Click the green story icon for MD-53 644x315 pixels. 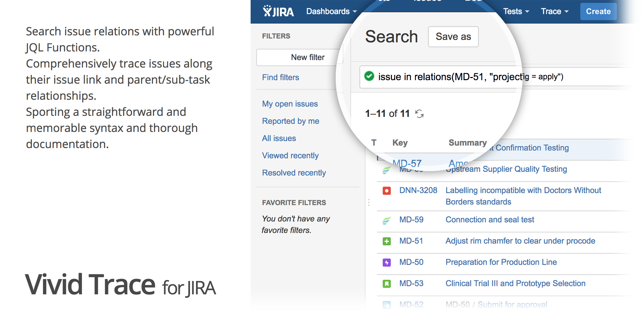point(386,284)
